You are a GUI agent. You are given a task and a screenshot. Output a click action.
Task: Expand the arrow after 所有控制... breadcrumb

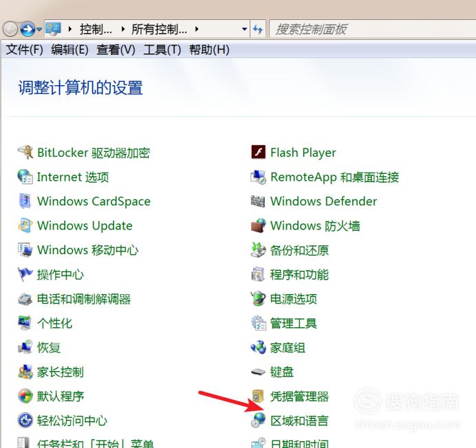click(197, 29)
